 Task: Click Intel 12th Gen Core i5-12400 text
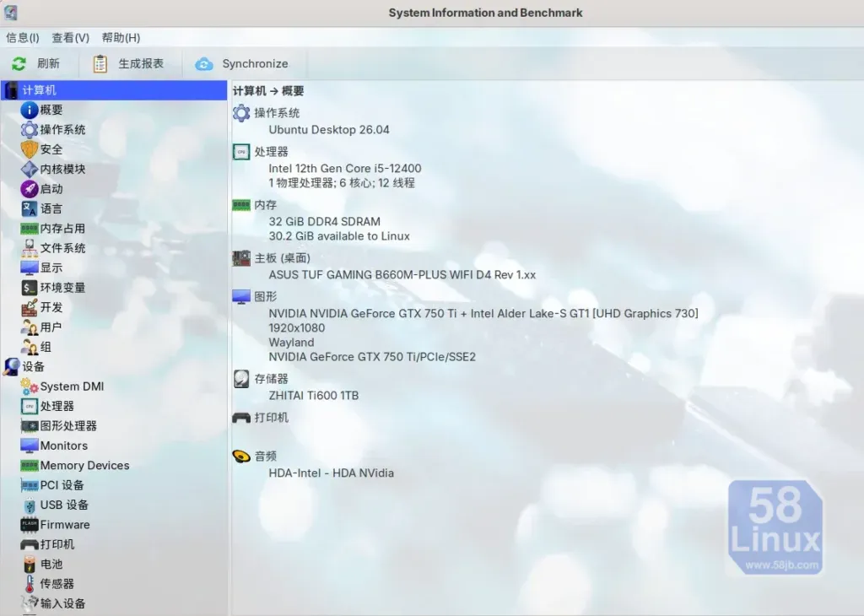pyautogui.click(x=345, y=169)
